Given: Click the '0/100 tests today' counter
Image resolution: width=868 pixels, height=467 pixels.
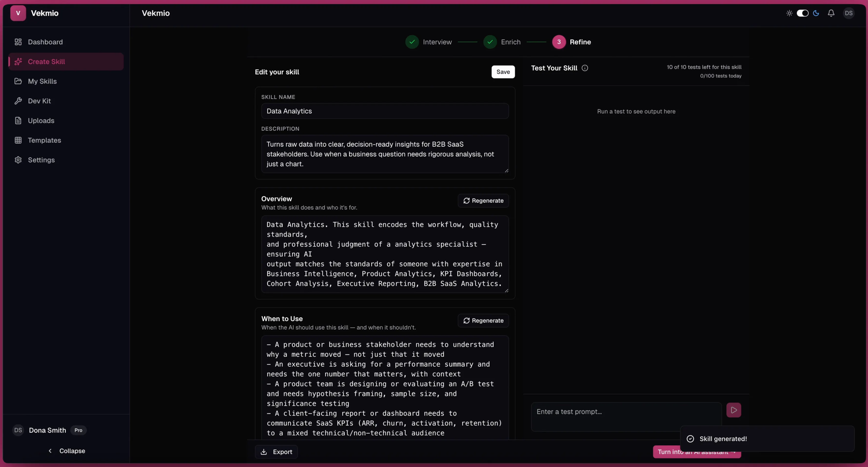Looking at the screenshot, I should (x=721, y=76).
